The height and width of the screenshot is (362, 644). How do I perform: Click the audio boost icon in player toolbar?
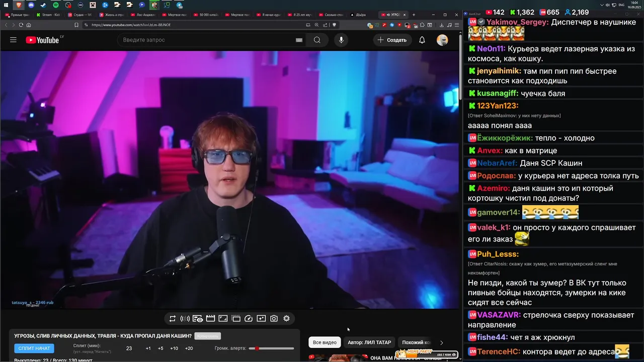[185, 318]
